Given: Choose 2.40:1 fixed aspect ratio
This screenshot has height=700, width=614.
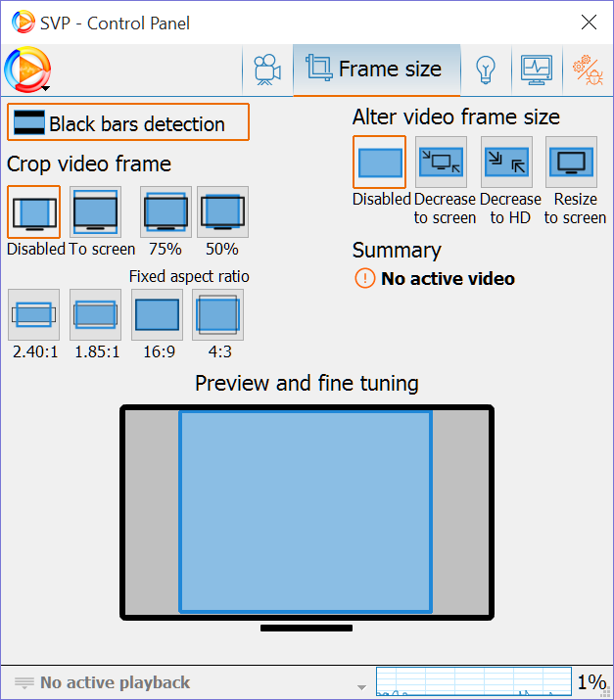Looking at the screenshot, I should tap(33, 314).
